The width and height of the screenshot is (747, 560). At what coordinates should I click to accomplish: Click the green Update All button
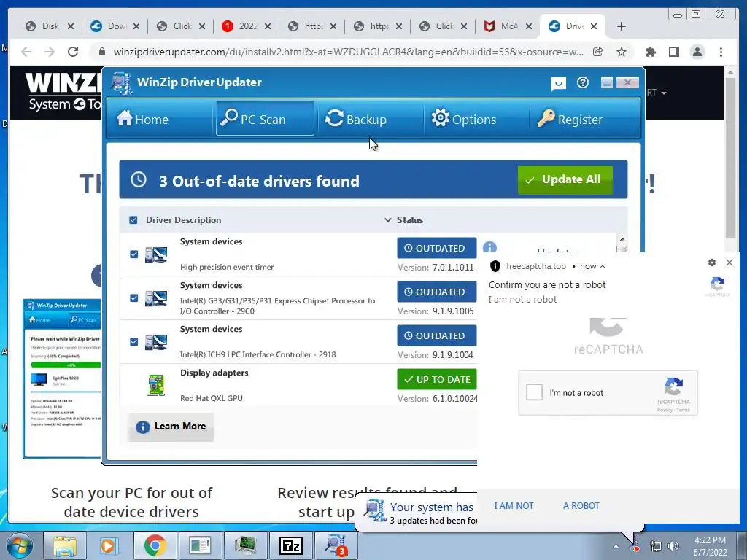pyautogui.click(x=565, y=179)
